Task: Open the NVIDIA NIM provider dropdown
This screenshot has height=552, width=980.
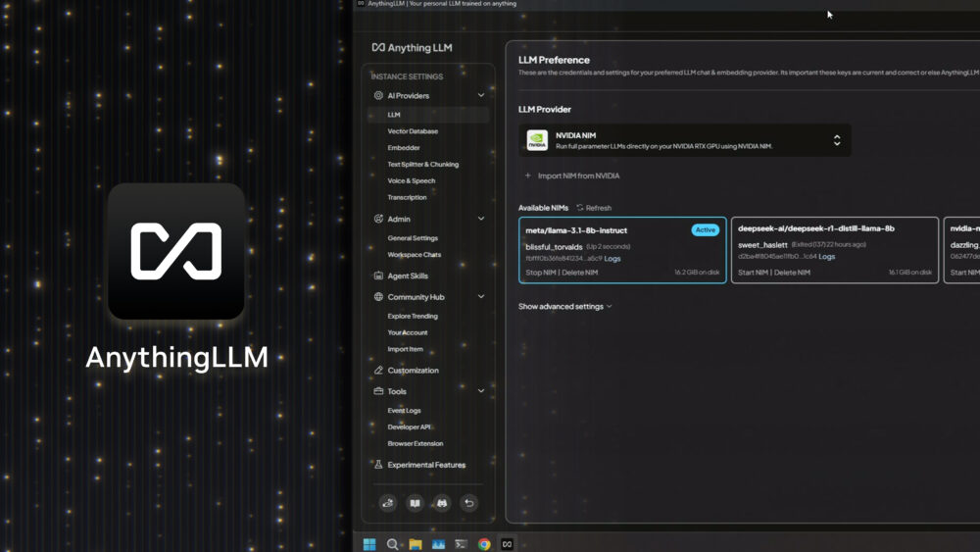Action: [x=684, y=140]
